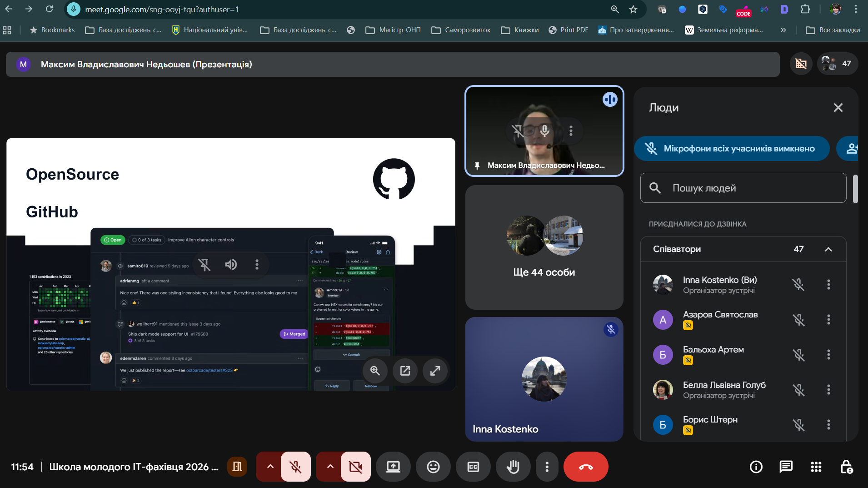Zoom in on the presentation

[x=375, y=371]
